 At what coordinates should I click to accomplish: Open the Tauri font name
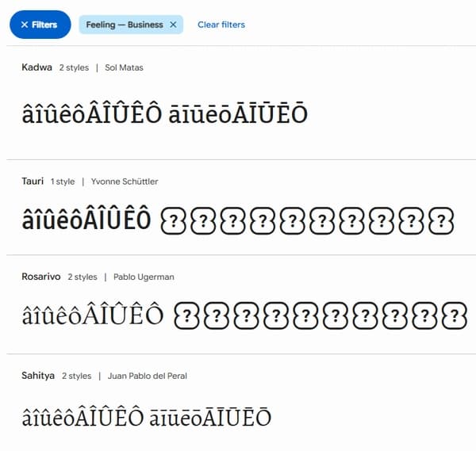[x=33, y=182]
